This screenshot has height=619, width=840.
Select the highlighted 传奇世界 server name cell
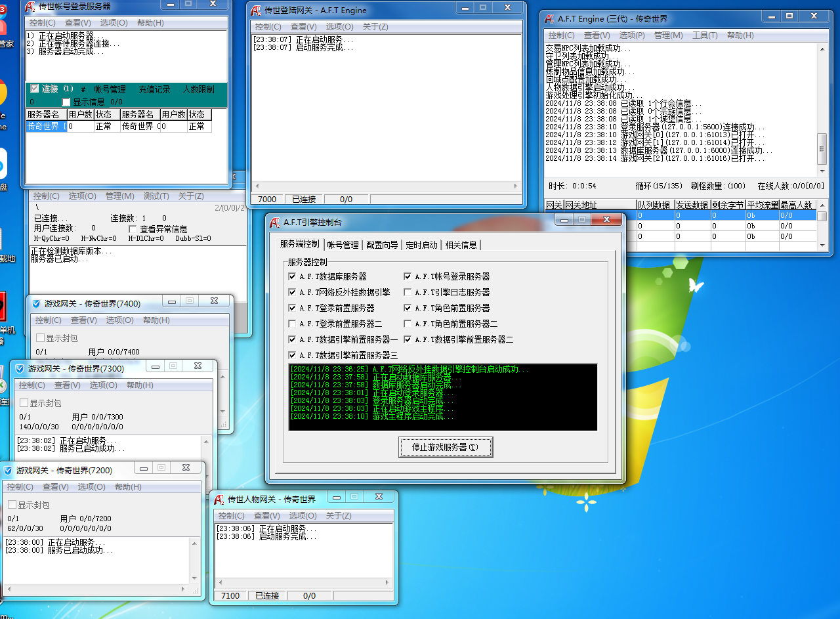click(47, 127)
